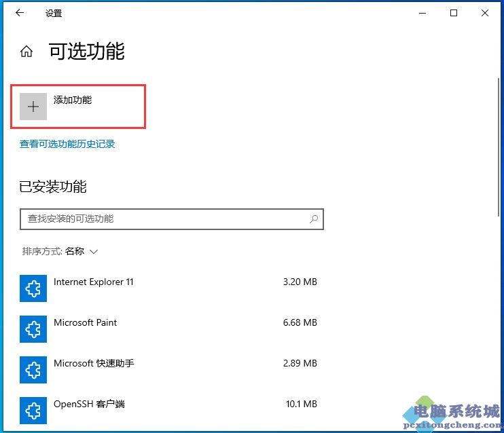Image resolution: width=504 pixels, height=433 pixels.
Task: Click the 2.89 MB size value
Action: coord(300,363)
